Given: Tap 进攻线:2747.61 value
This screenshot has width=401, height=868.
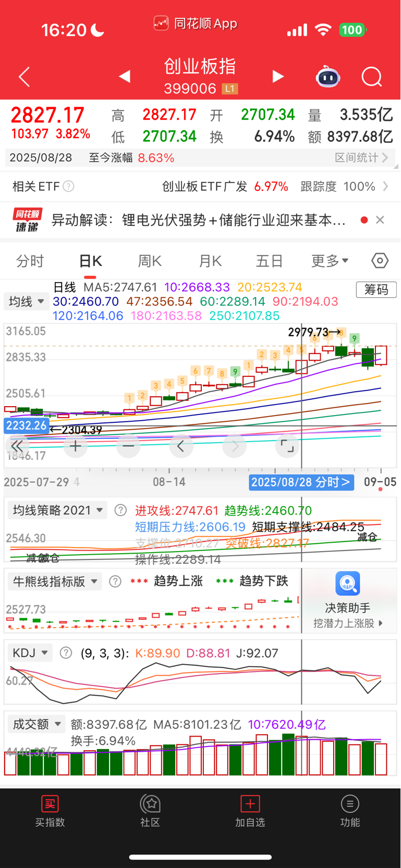Looking at the screenshot, I should [177, 510].
